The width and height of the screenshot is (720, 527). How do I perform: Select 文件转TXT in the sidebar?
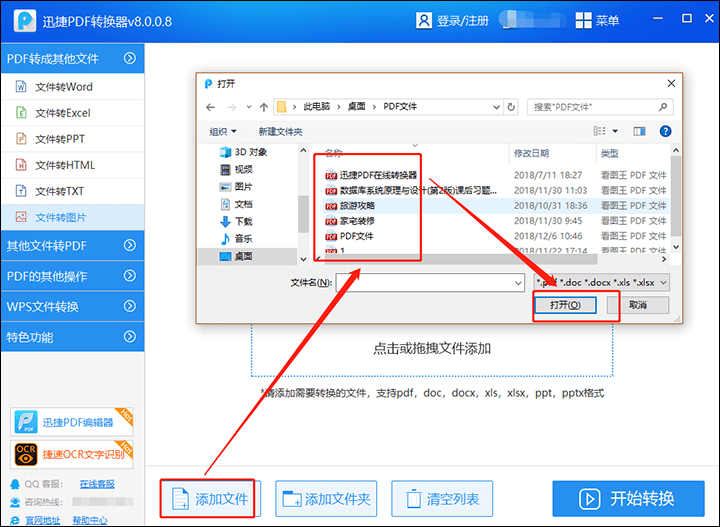[73, 191]
